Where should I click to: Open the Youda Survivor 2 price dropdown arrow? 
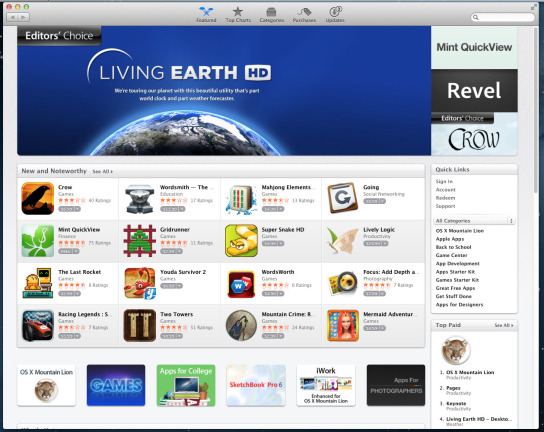pyautogui.click(x=179, y=286)
